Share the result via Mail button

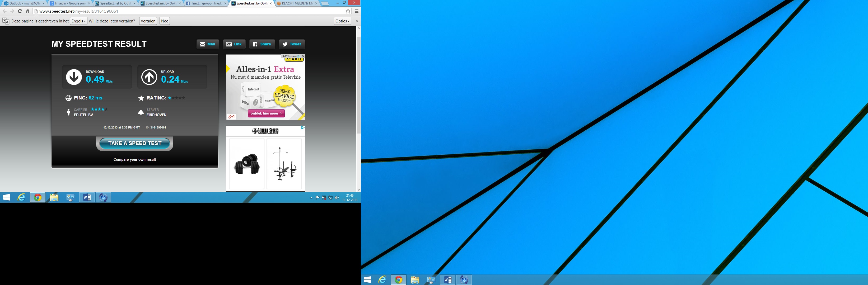(x=208, y=44)
